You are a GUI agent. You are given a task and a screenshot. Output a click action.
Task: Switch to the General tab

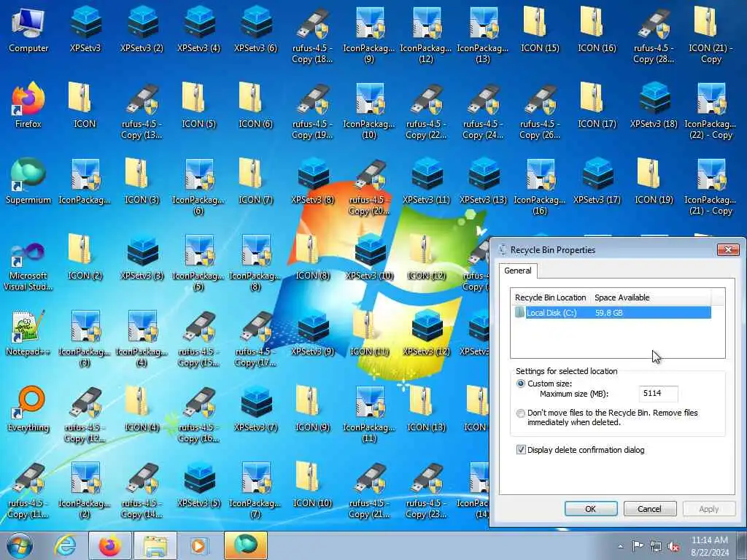pyautogui.click(x=518, y=271)
